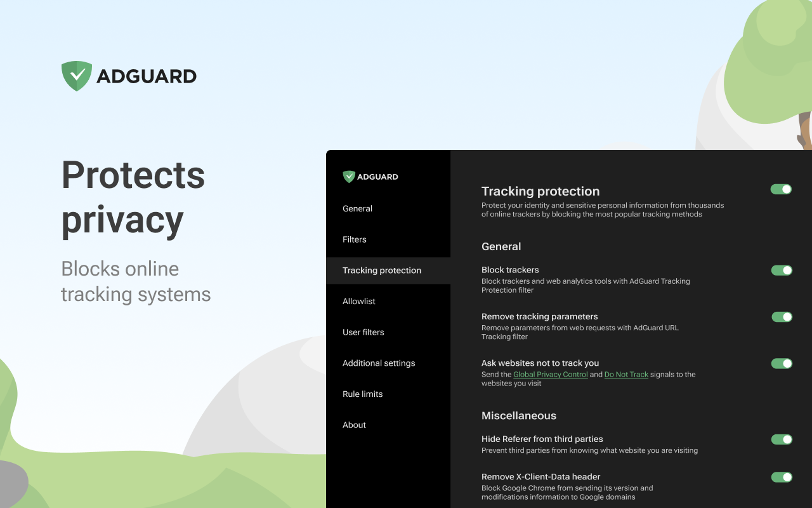
Task: Open the Rule limits section
Action: point(363,394)
